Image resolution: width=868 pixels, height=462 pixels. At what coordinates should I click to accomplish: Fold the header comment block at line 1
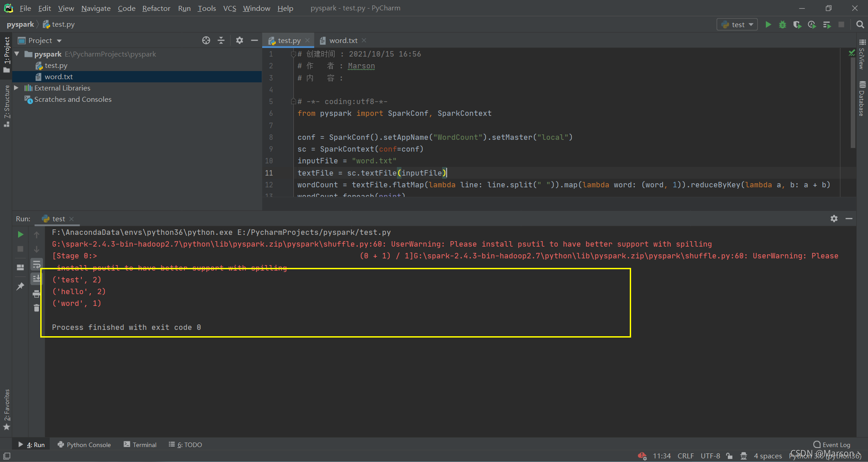click(x=293, y=54)
